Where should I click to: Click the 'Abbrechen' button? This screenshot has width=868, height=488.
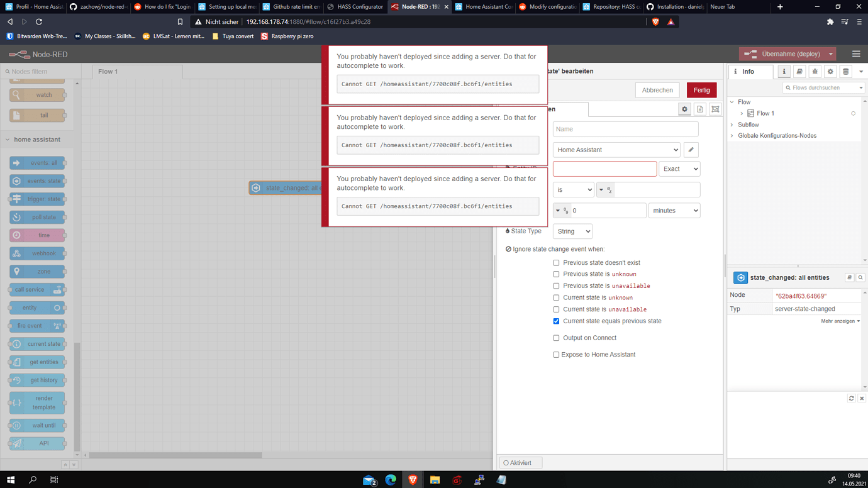point(657,90)
